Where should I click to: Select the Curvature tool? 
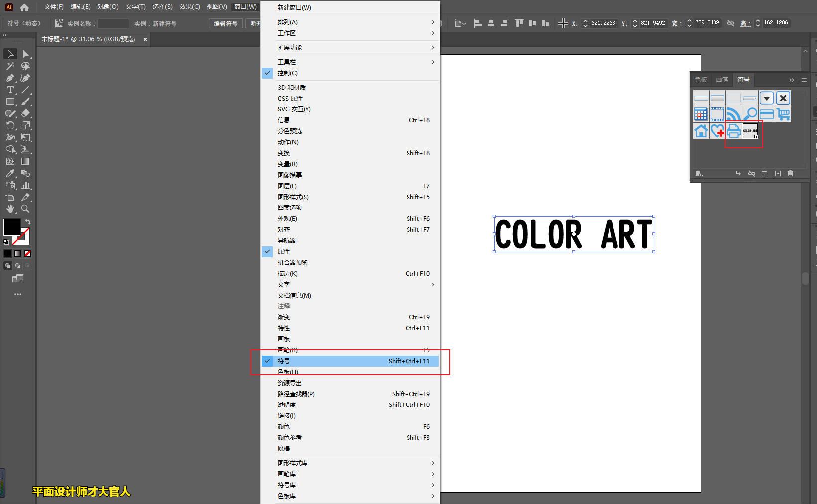tap(26, 78)
